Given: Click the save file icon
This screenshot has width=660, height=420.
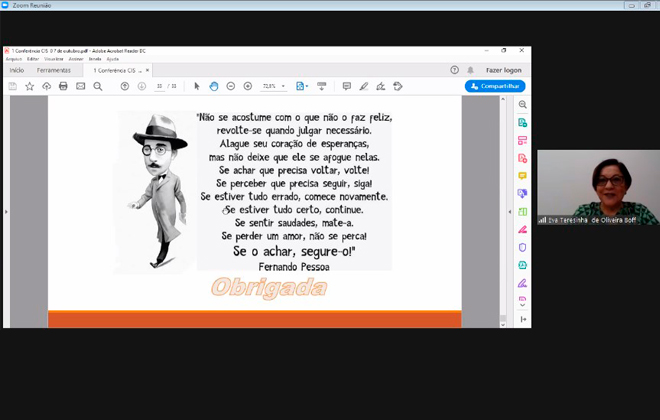Looking at the screenshot, I should tap(13, 86).
